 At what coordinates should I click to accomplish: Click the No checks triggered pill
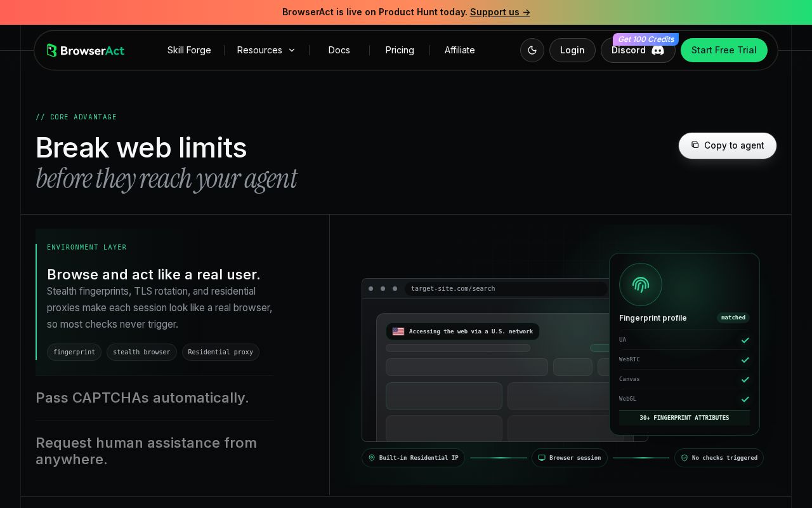click(x=719, y=458)
